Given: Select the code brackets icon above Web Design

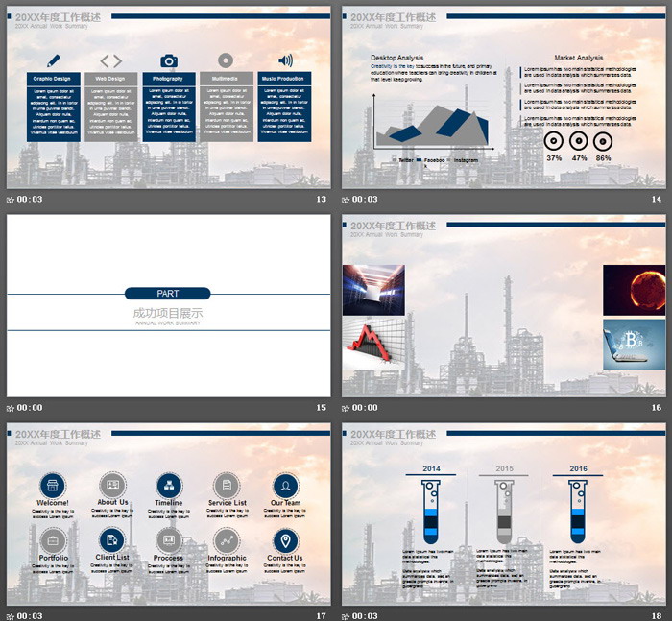Looking at the screenshot, I should pyautogui.click(x=111, y=60).
